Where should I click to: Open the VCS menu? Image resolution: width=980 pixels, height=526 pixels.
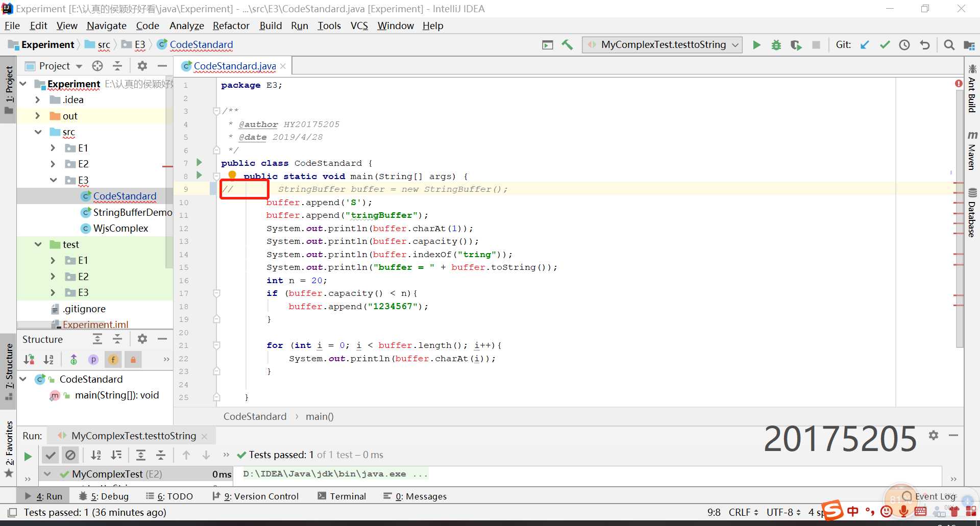(359, 26)
